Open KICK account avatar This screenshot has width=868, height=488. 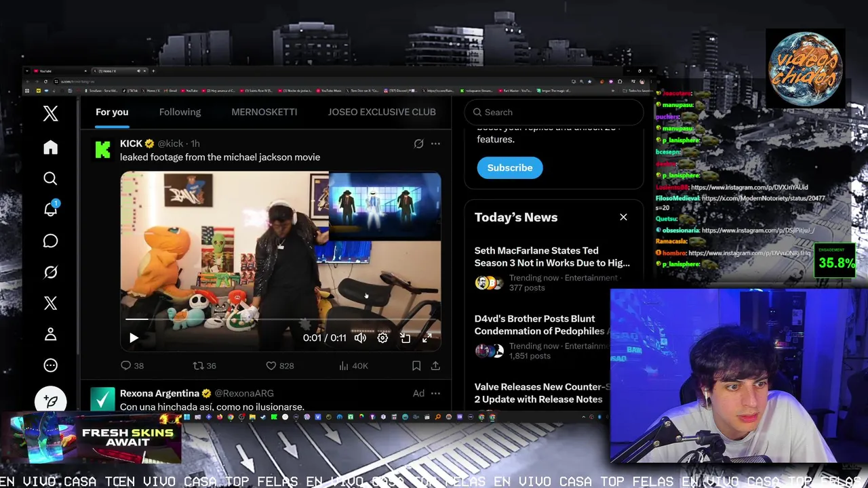102,150
